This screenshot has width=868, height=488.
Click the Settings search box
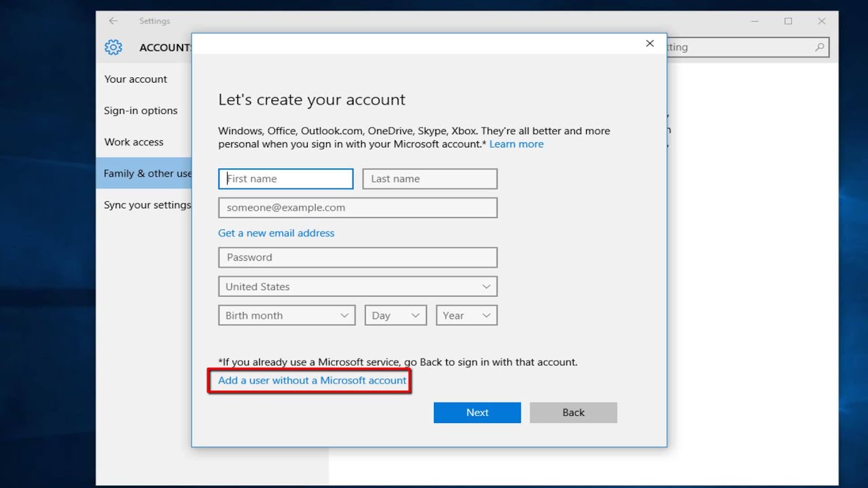(x=748, y=47)
